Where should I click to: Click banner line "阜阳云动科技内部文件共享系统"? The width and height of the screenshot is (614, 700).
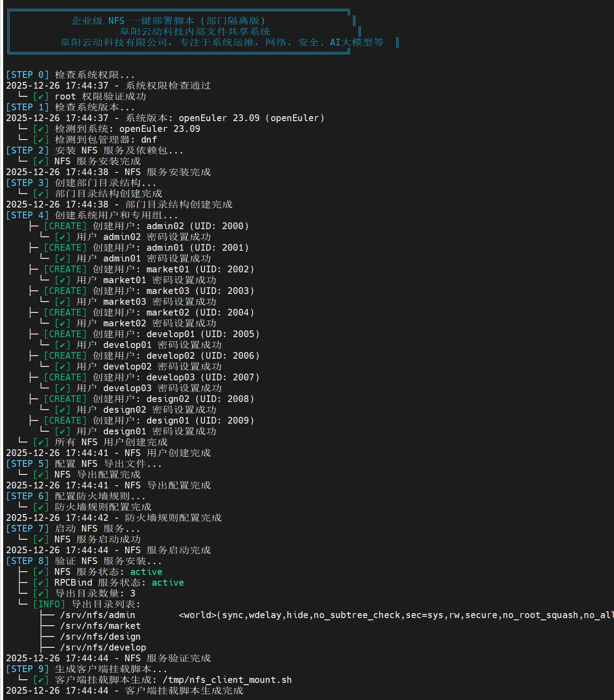195,32
